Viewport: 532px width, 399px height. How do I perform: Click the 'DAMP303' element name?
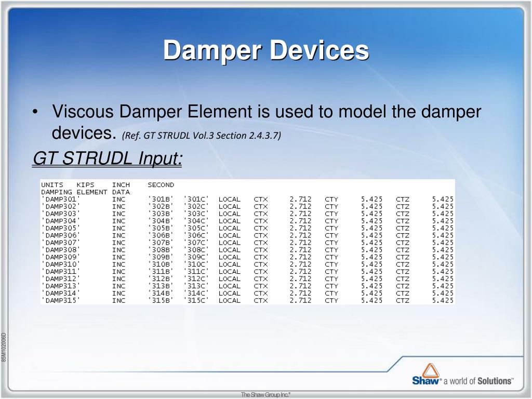click(x=61, y=214)
